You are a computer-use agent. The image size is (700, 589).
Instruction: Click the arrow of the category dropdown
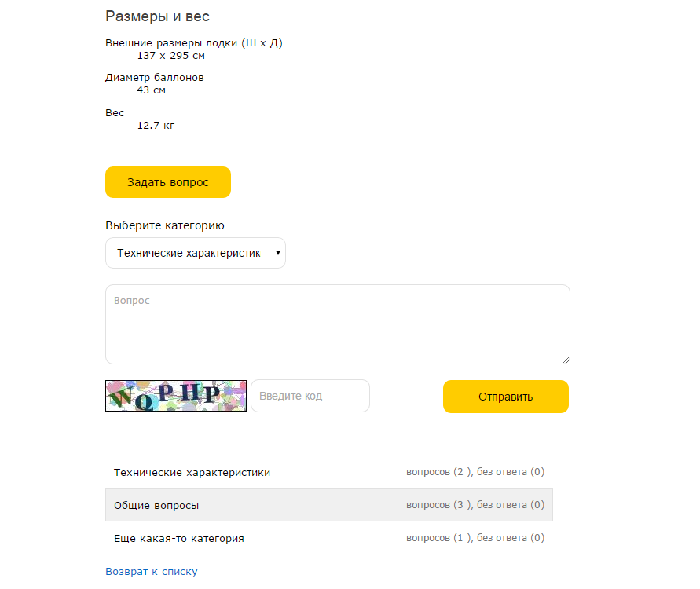coord(277,253)
